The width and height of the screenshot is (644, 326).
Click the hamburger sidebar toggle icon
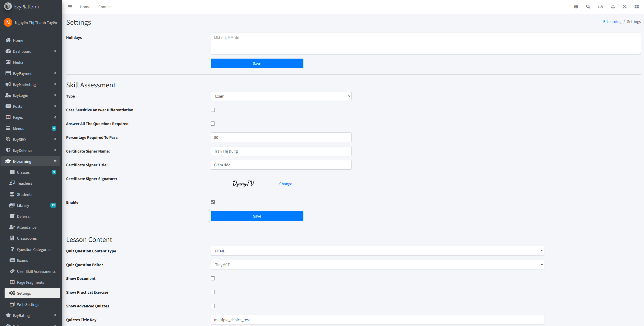pos(70,7)
